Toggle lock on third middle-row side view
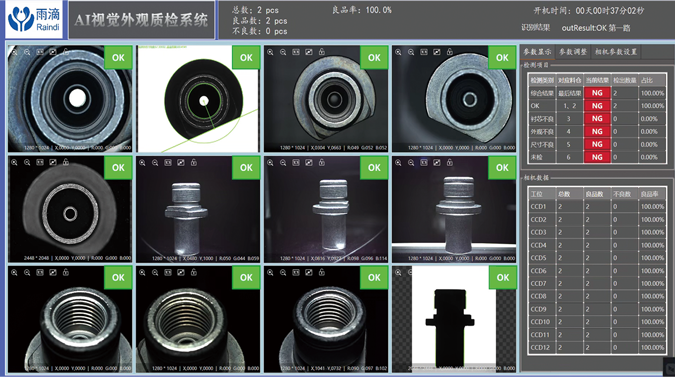 pyautogui.click(x=322, y=163)
